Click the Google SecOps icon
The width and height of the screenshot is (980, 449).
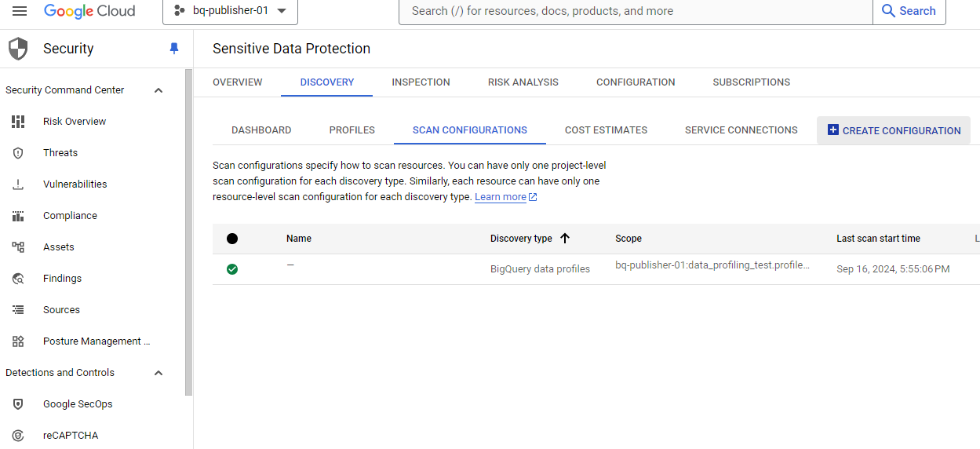18,404
